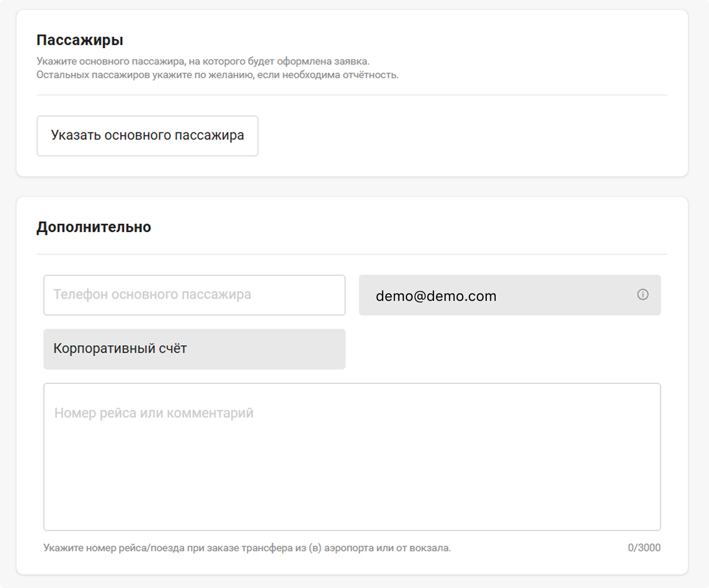Screen dimensions: 709x588
Task: Click blank area right of passenger button
Action: [x=465, y=136]
